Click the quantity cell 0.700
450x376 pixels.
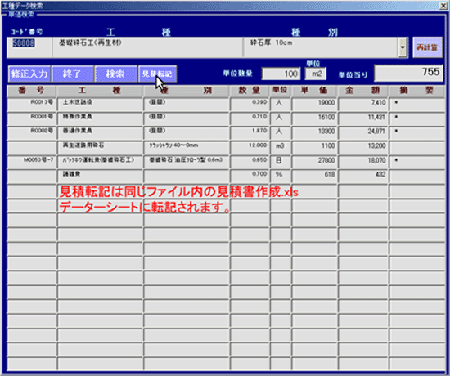(x=249, y=176)
